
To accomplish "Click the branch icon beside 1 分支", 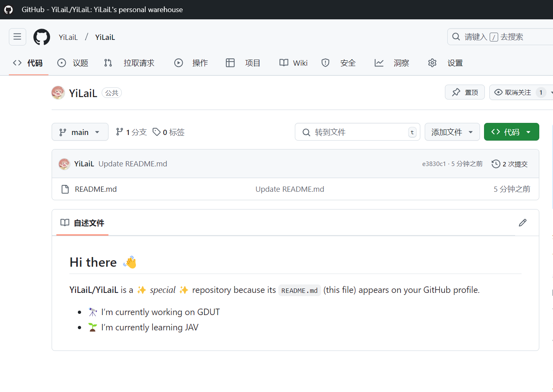I will coord(119,132).
